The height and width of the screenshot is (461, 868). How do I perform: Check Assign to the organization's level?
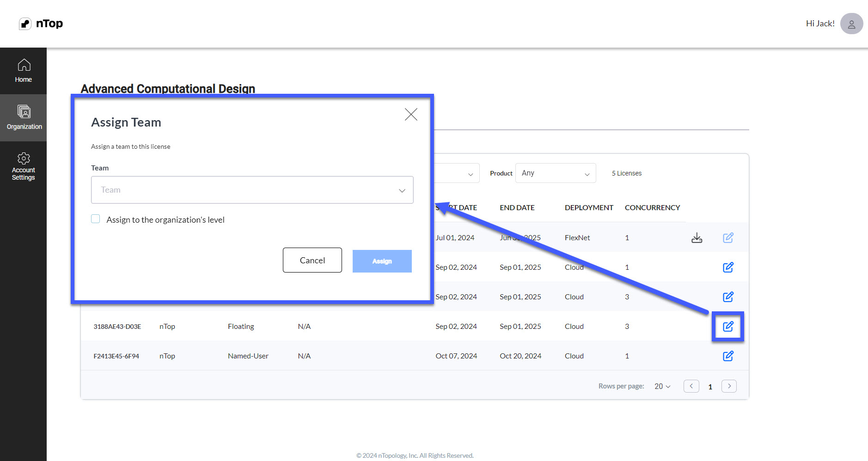(96, 219)
